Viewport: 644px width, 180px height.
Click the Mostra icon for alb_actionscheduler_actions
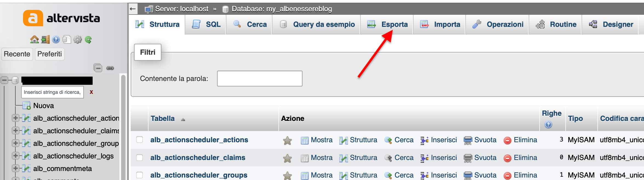coord(304,140)
